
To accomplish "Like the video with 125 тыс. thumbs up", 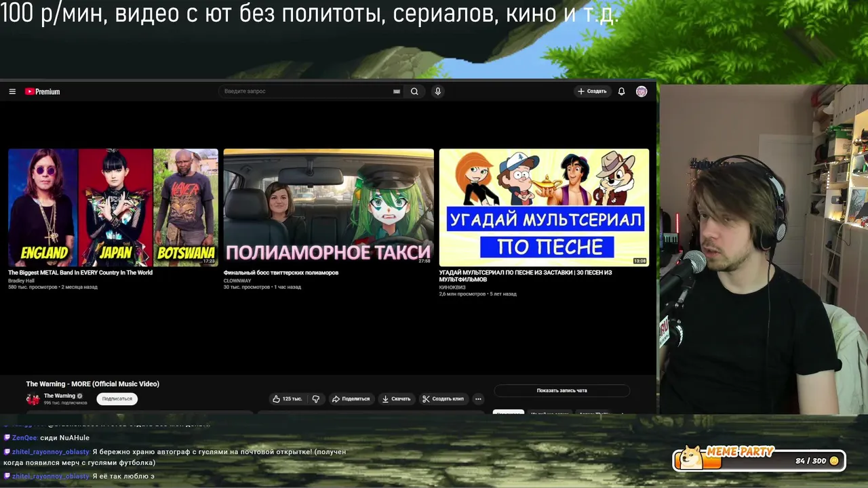I will [x=287, y=399].
